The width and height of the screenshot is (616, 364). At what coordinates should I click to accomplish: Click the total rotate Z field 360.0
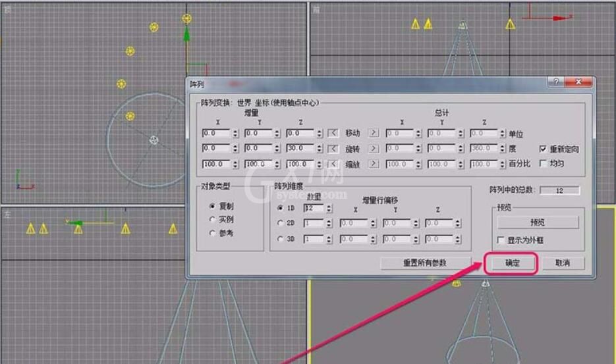484,148
